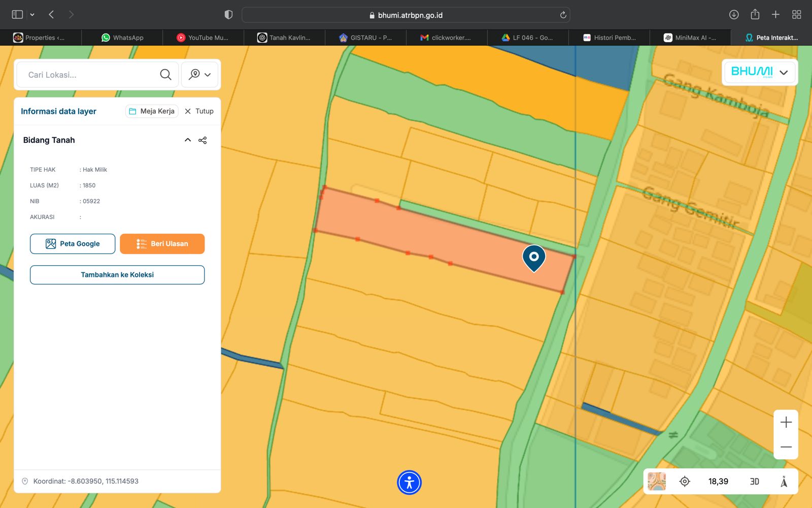812x508 pixels.
Task: Open the location pin search dropdown
Action: tap(200, 75)
